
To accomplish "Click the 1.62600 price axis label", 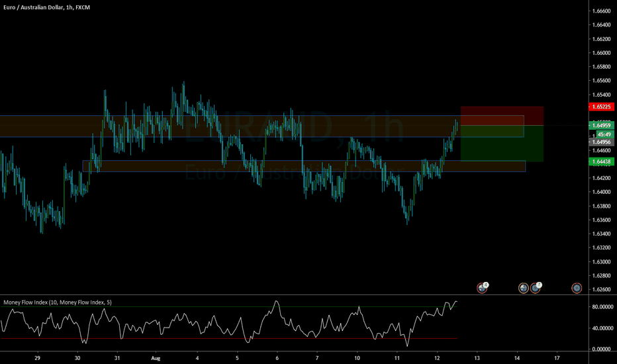I will coord(601,290).
